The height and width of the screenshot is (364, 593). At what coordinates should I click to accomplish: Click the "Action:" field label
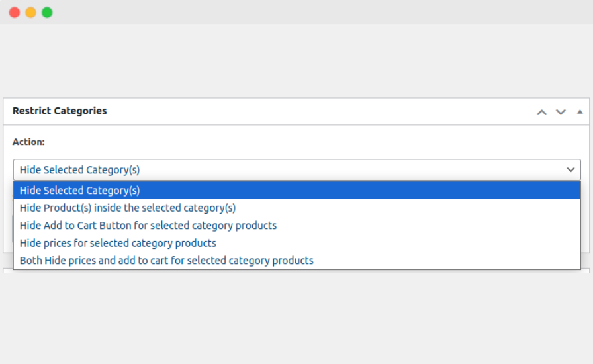28,142
